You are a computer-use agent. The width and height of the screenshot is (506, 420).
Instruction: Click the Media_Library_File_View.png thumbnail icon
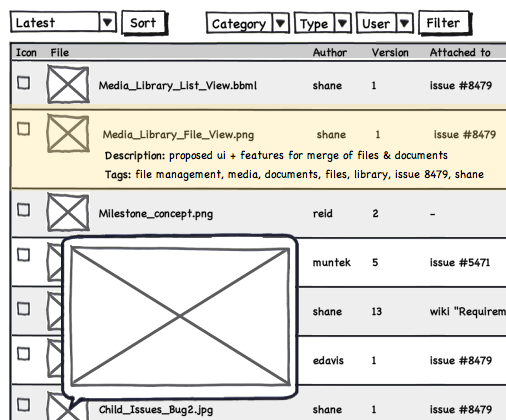68,133
